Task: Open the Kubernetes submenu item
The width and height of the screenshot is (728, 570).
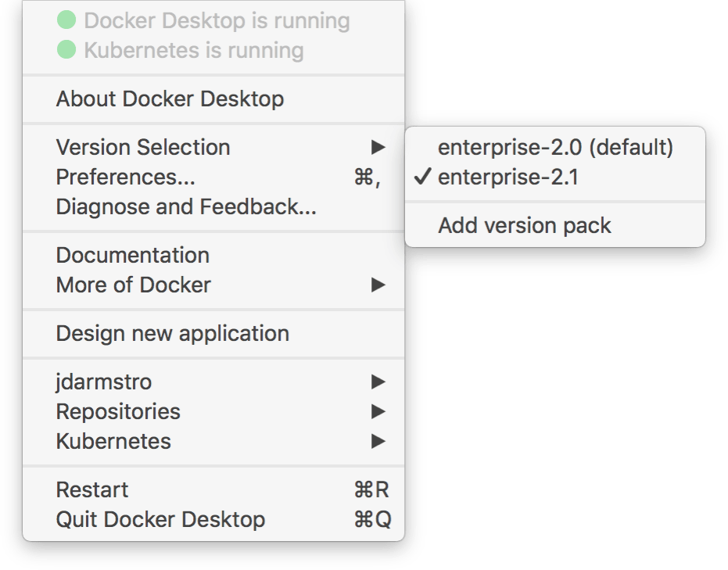Action: pos(213,442)
